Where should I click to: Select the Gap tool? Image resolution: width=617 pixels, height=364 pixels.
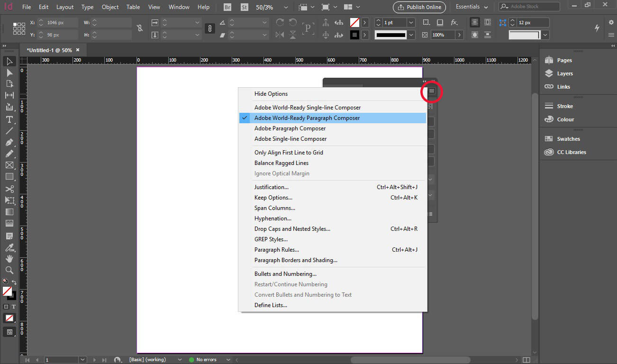(9, 95)
